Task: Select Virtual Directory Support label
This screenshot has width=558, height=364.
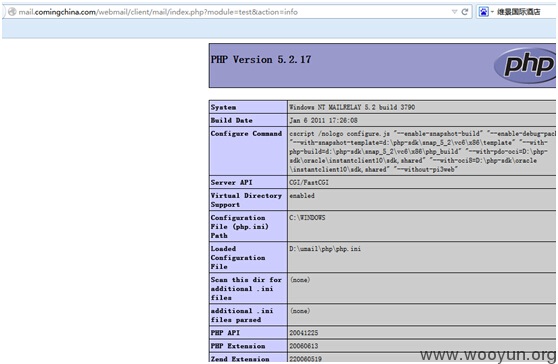Action: click(x=246, y=200)
